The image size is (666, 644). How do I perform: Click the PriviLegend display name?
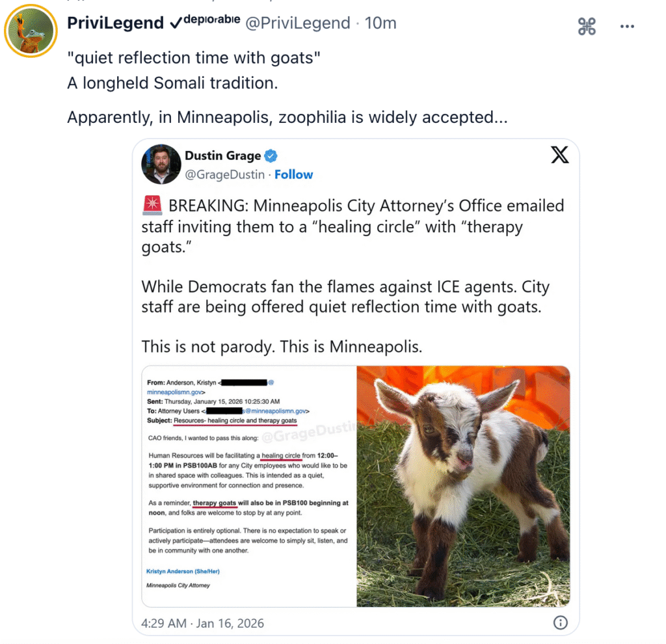115,23
